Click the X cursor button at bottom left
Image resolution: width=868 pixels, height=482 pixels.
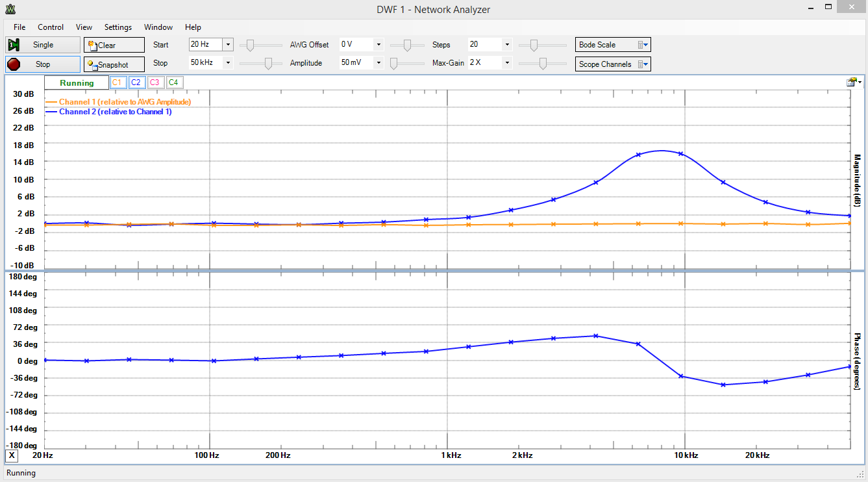(x=12, y=455)
